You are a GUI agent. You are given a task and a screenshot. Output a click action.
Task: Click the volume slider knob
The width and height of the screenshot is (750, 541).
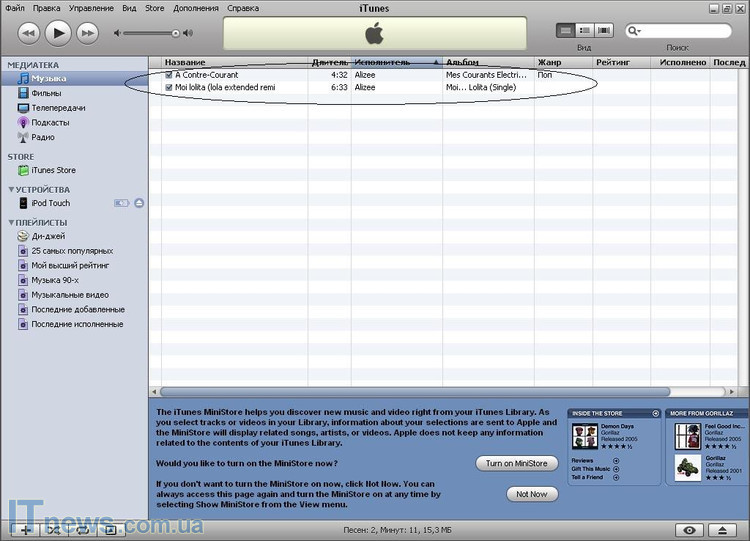(176, 33)
